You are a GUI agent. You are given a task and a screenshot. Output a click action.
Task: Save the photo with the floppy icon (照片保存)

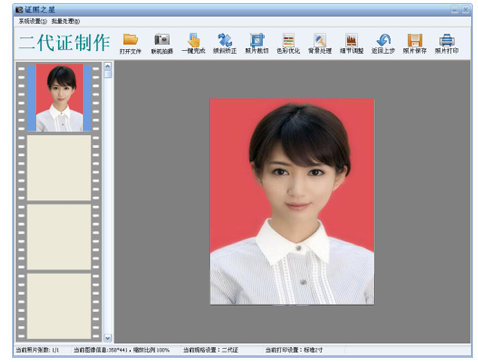pos(415,44)
